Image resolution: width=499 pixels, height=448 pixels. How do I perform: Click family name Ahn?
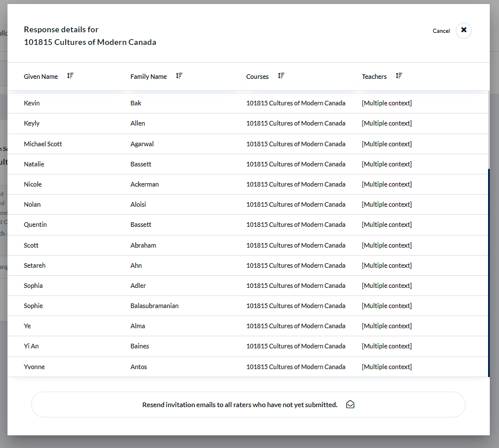136,265
